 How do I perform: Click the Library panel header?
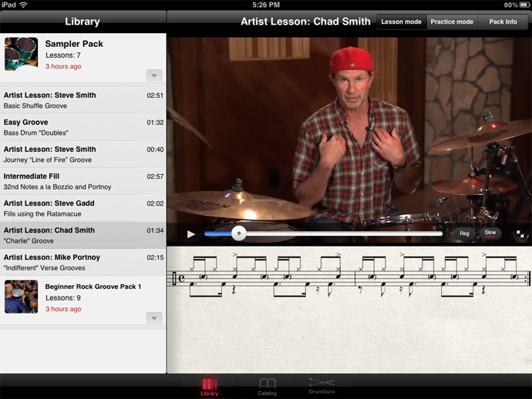pyautogui.click(x=82, y=22)
